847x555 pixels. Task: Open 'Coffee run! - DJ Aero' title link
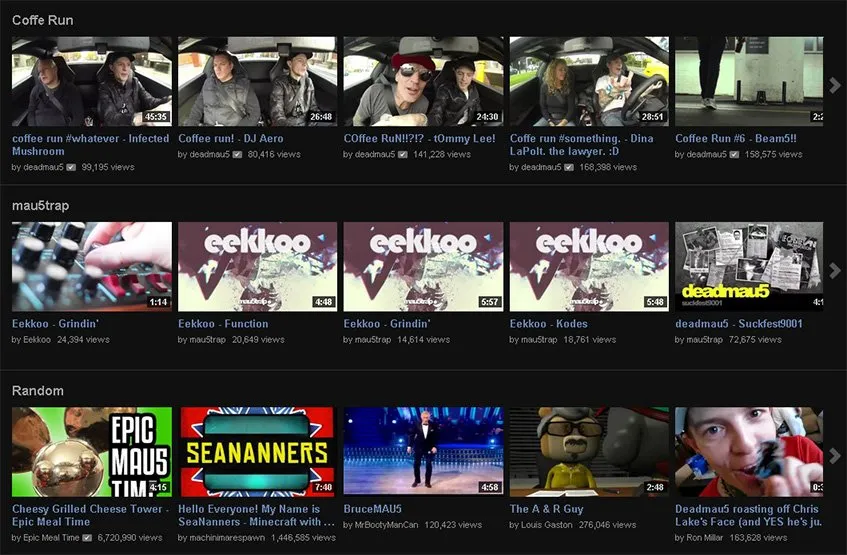(231, 138)
